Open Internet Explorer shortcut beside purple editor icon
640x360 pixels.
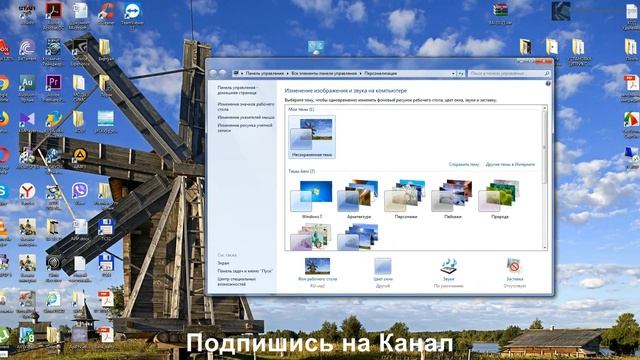(x=53, y=119)
